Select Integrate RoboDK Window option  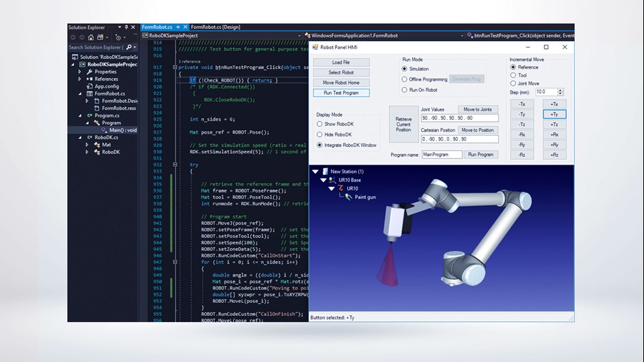(319, 145)
